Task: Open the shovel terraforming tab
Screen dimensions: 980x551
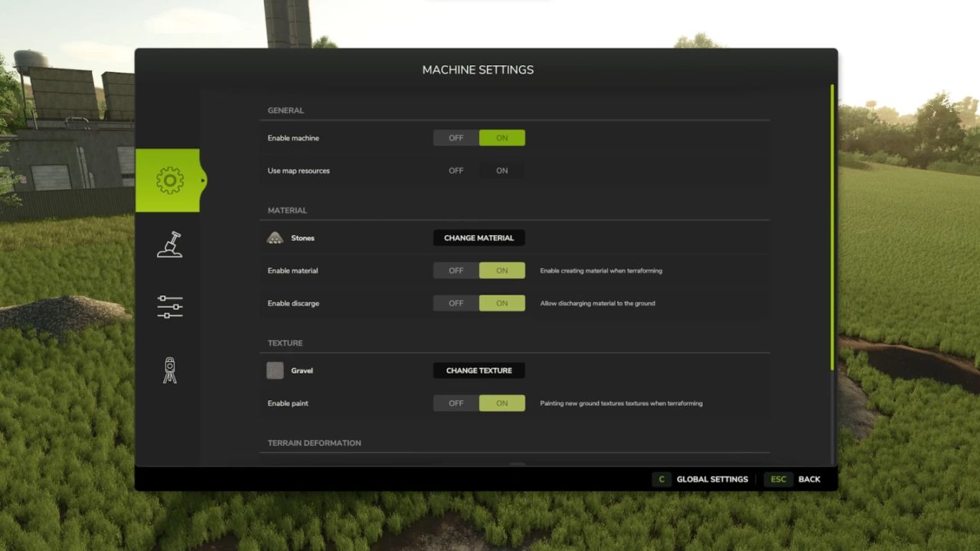Action: click(169, 244)
